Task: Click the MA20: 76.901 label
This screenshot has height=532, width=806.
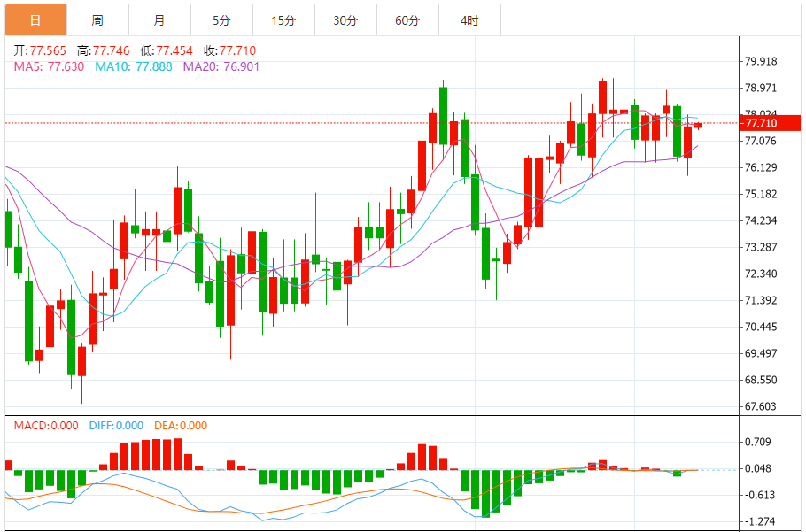Action: 221,66
